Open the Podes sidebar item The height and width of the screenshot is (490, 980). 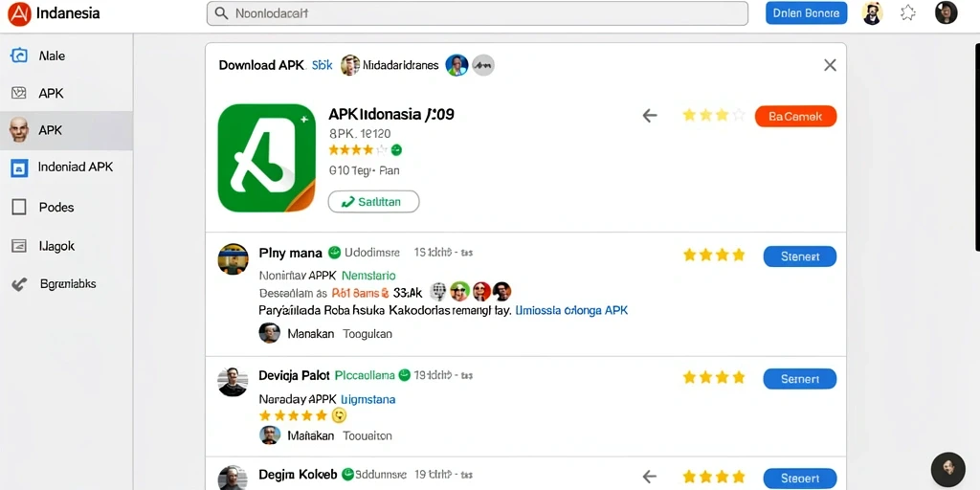pos(66,207)
